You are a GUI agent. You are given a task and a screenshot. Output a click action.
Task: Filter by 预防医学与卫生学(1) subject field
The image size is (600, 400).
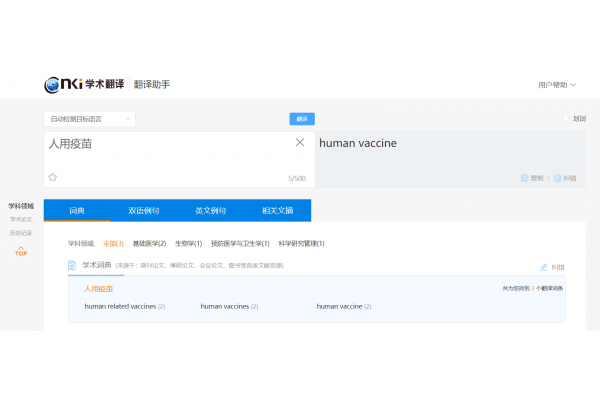pyautogui.click(x=240, y=243)
